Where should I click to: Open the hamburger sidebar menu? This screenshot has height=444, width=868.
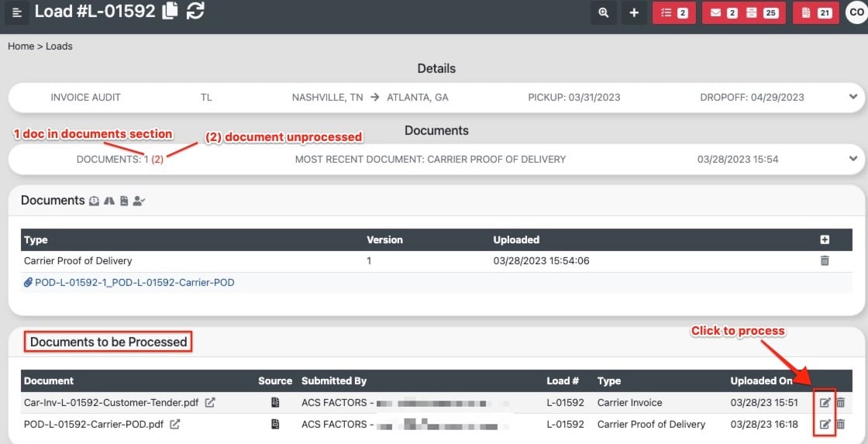(x=16, y=12)
